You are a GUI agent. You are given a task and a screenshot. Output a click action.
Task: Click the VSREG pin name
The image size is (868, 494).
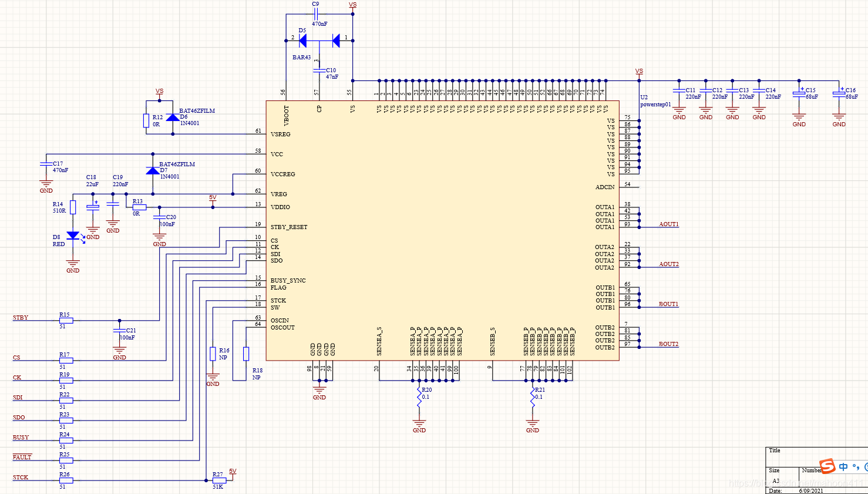(281, 135)
